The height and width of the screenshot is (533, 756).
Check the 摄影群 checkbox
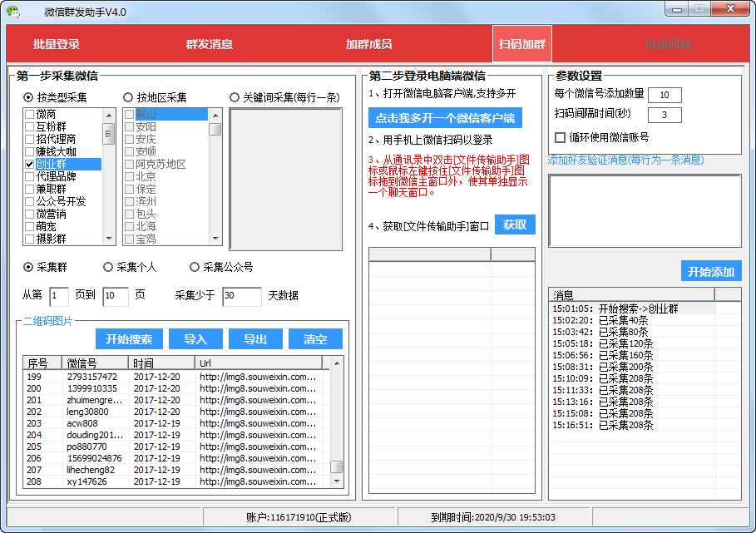point(29,239)
